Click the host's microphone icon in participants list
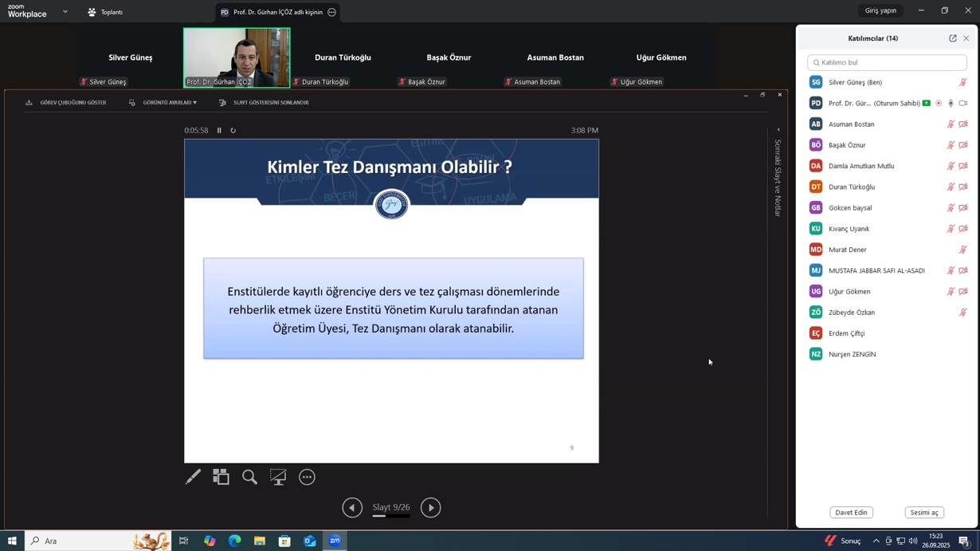980x551 pixels. 951,103
